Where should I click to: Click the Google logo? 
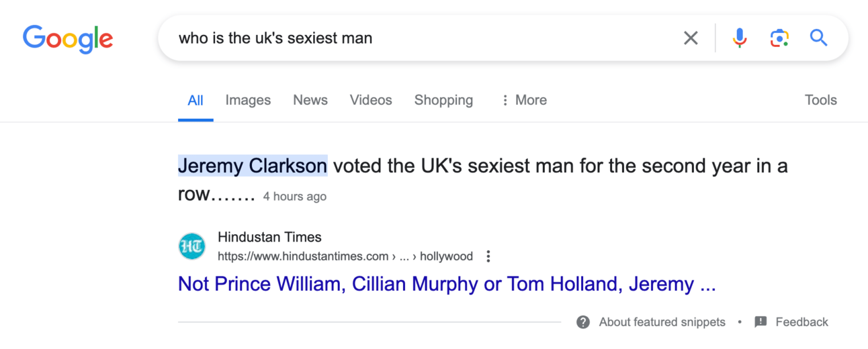click(68, 38)
